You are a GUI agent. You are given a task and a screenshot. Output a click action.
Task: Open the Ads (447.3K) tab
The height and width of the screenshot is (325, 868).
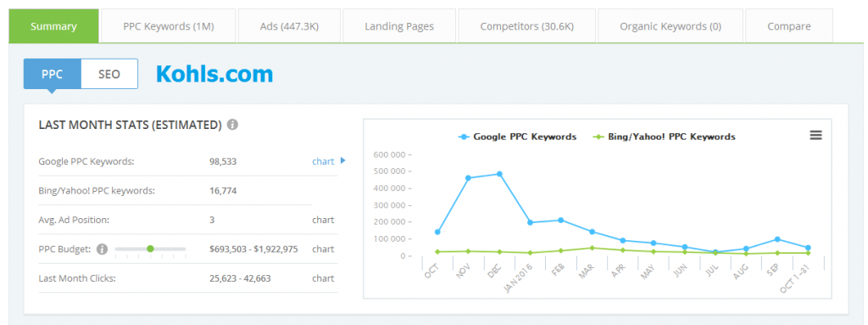pos(289,26)
